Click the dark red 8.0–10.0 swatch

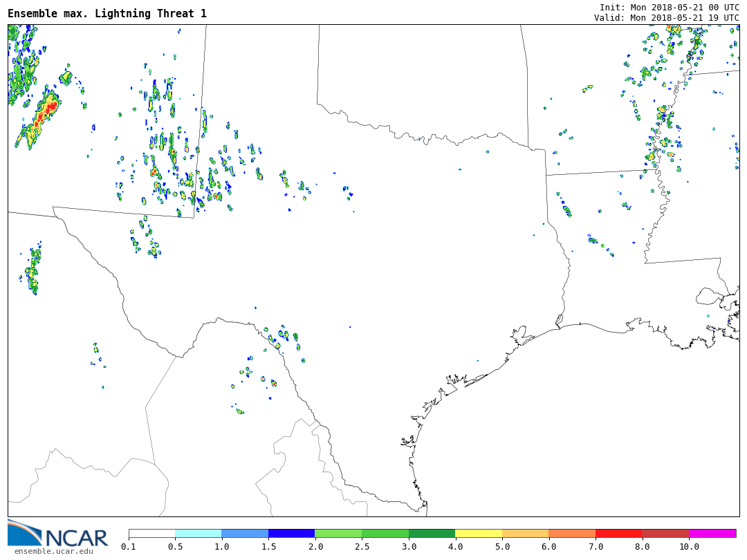(665, 534)
